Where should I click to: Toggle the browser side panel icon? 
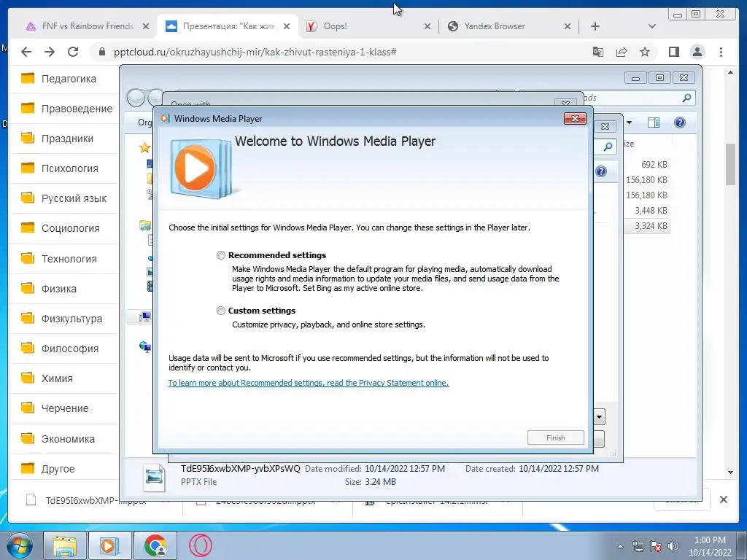(673, 52)
